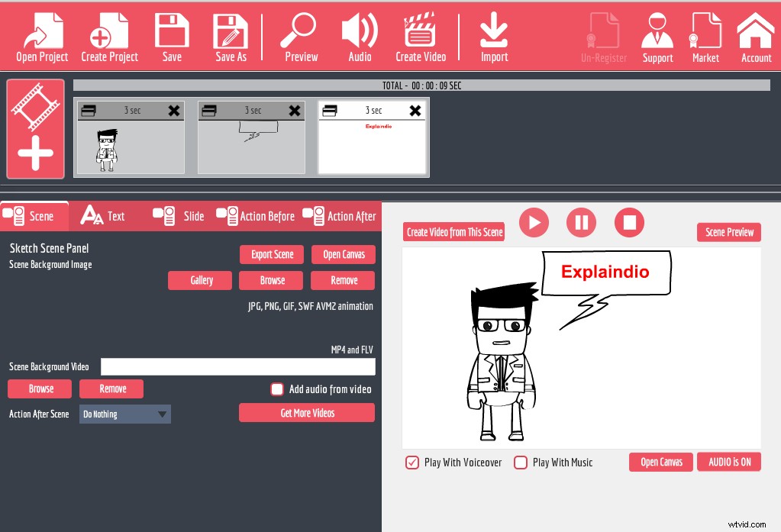The image size is (781, 532).
Task: Switch to the Text tab
Action: 105,215
